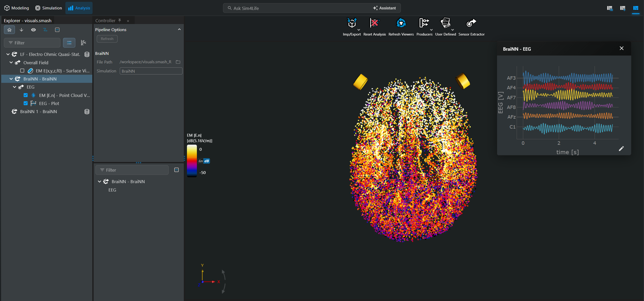Close the BraiNN - EEG plot panel
Image resolution: width=644 pixels, height=301 pixels.
pyautogui.click(x=622, y=48)
